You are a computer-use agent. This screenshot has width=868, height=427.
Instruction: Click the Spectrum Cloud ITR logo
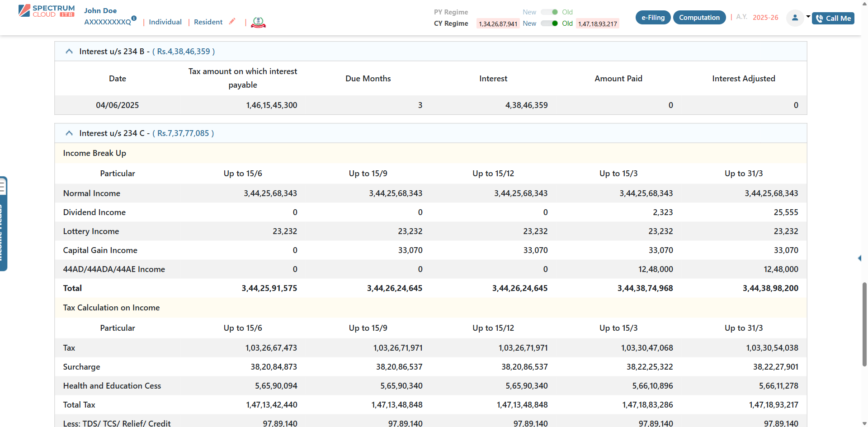pos(46,10)
